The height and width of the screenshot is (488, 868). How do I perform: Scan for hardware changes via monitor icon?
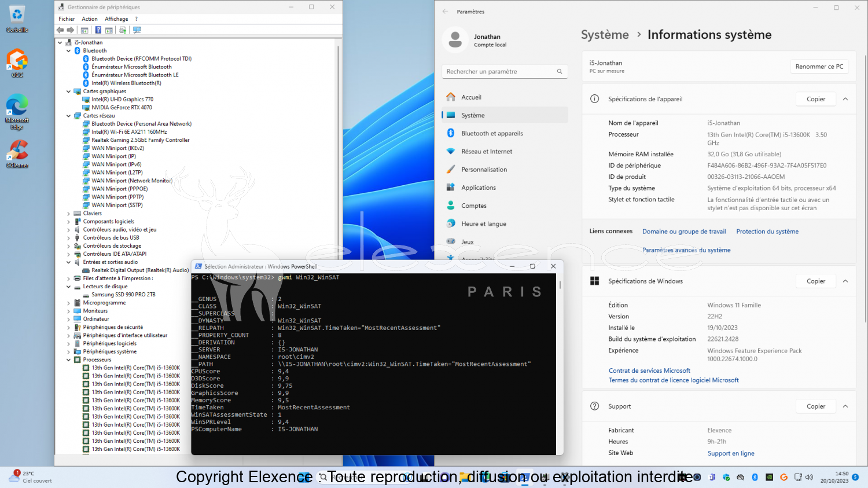tap(137, 30)
